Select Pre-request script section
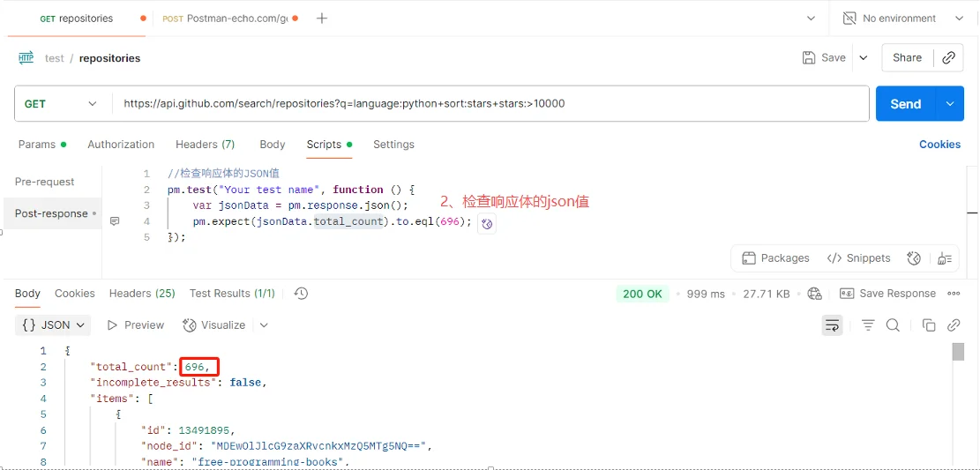The height and width of the screenshot is (470, 980). click(x=44, y=182)
